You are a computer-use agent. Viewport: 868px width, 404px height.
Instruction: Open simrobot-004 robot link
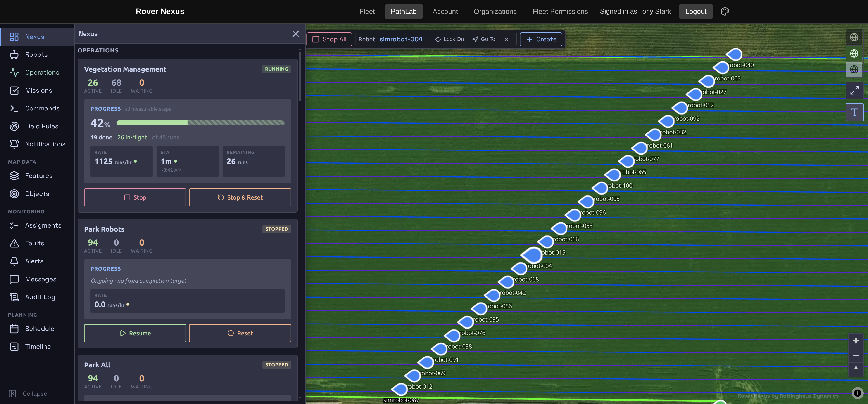tap(401, 39)
